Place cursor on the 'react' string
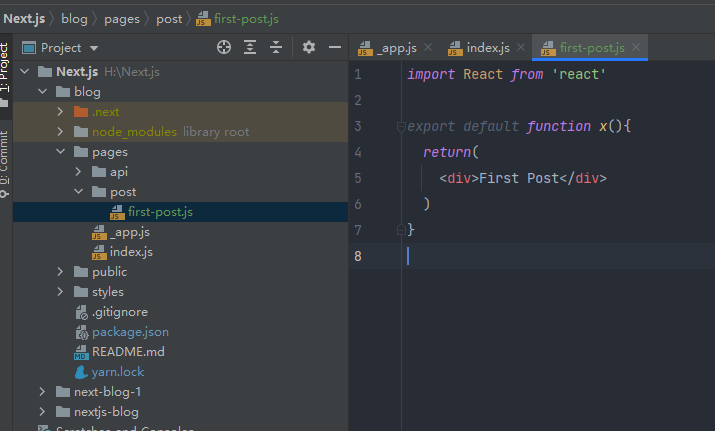The image size is (715, 431). pyautogui.click(x=579, y=74)
